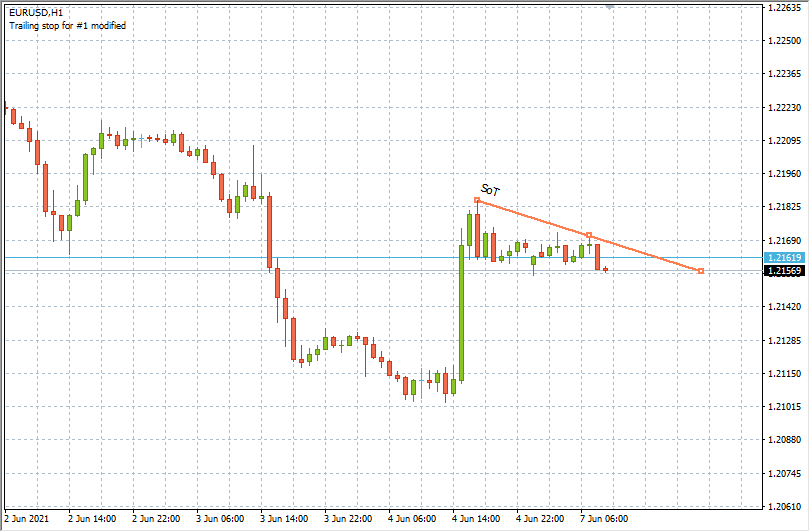Click the 1.21285 price scale value
This screenshot has width=810, height=532.
785,341
